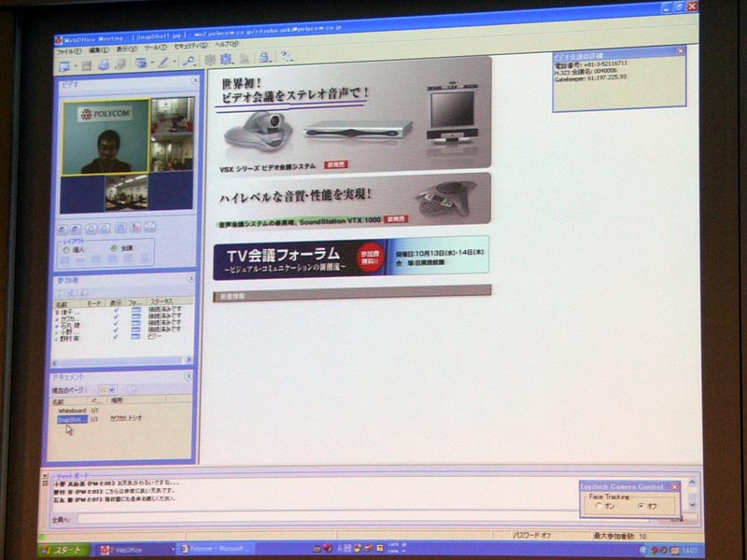Select participant 石丸 健 in list
The image size is (747, 560).
(71, 325)
